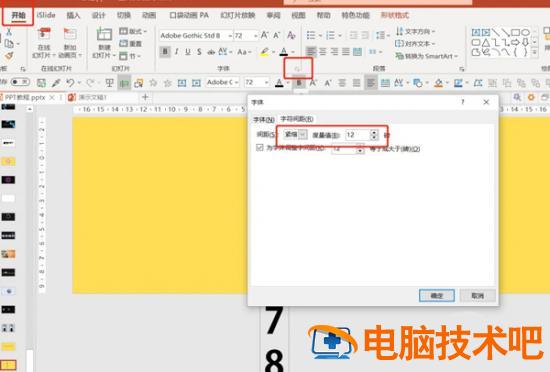Image resolution: width=550 pixels, height=372 pixels.
Task: Click the 确定 OK button
Action: point(437,296)
